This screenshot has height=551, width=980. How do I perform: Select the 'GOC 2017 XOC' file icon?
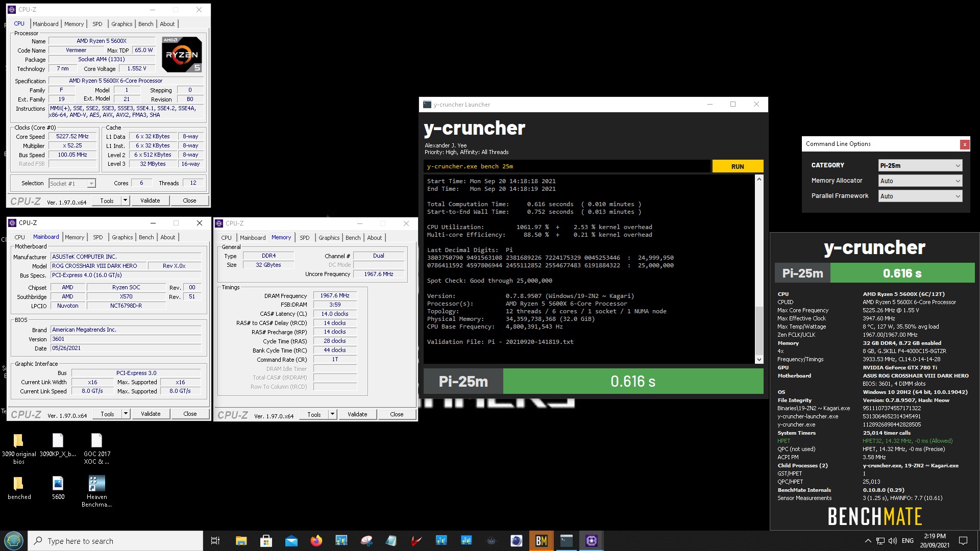tap(97, 449)
